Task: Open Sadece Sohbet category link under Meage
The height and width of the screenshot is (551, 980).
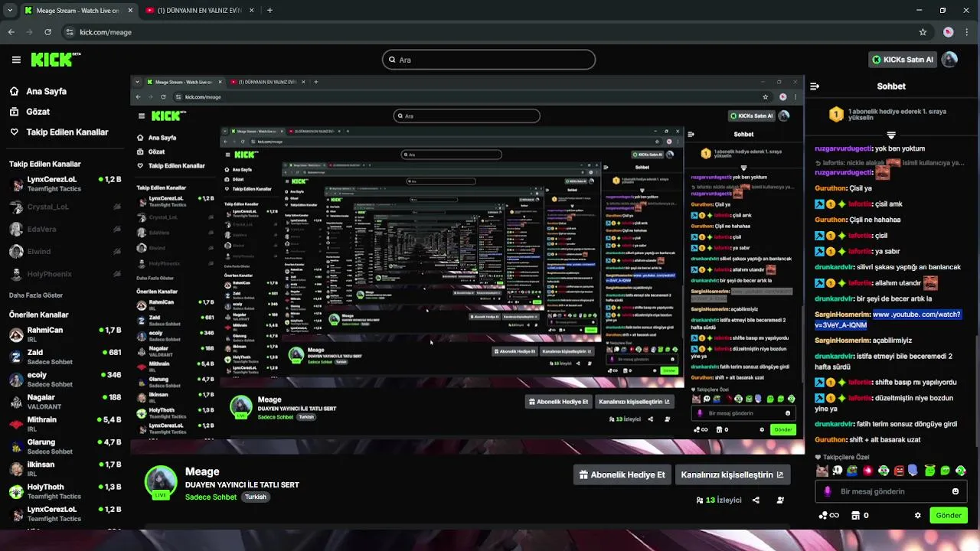Action: (x=211, y=497)
